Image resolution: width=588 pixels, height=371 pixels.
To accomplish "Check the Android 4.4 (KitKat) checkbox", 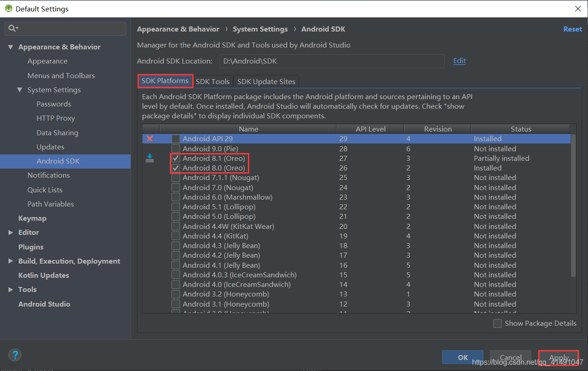I will [x=176, y=236].
